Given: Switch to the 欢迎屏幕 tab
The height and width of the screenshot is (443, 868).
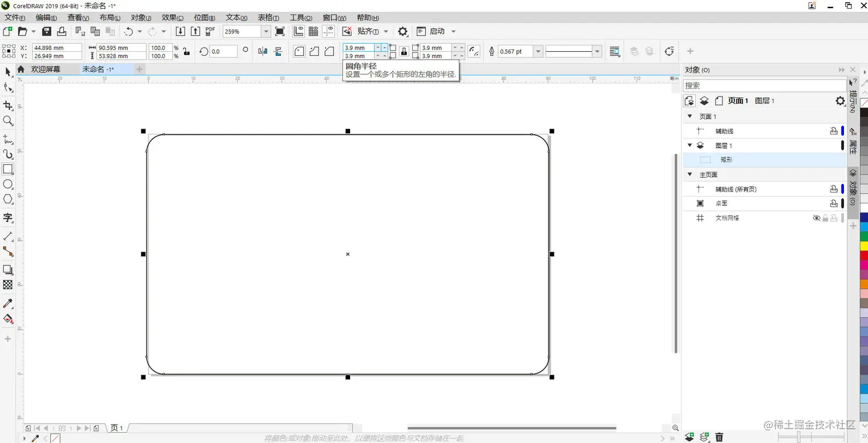Looking at the screenshot, I should pos(45,70).
